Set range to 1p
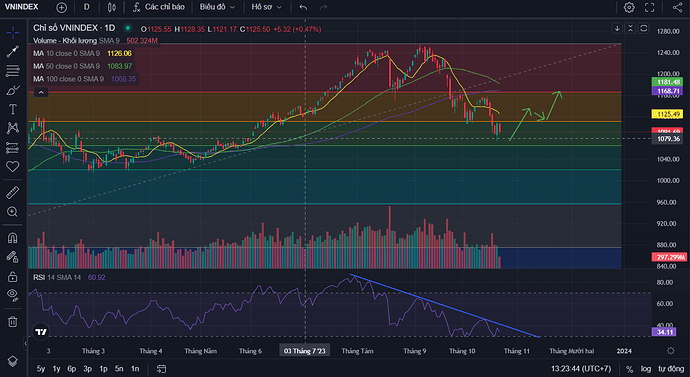This screenshot has width=690, height=377. point(103,369)
